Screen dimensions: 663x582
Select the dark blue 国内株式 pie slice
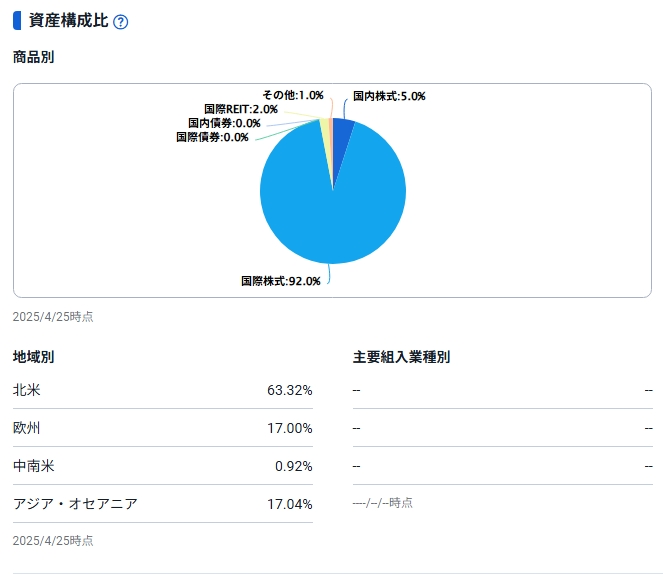[342, 132]
